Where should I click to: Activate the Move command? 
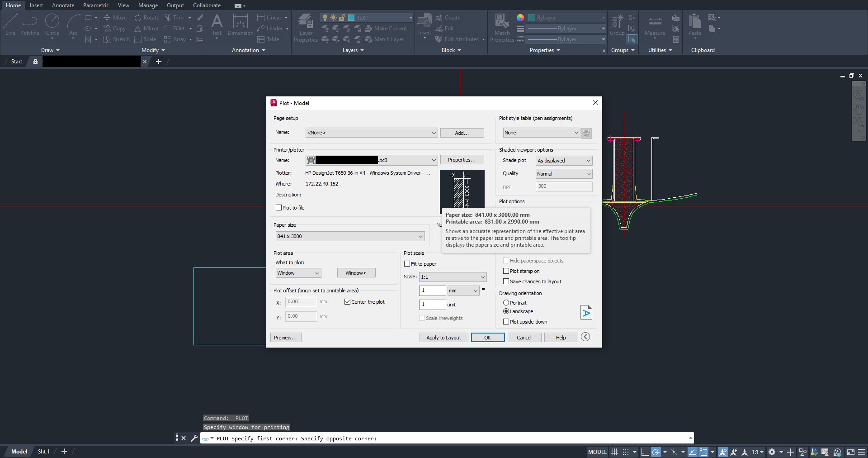[x=116, y=17]
